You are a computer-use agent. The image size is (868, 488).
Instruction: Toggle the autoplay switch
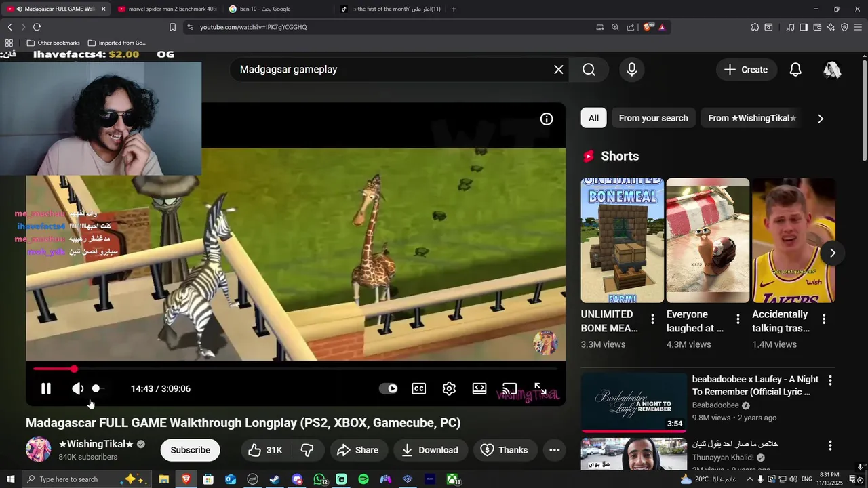coord(389,388)
